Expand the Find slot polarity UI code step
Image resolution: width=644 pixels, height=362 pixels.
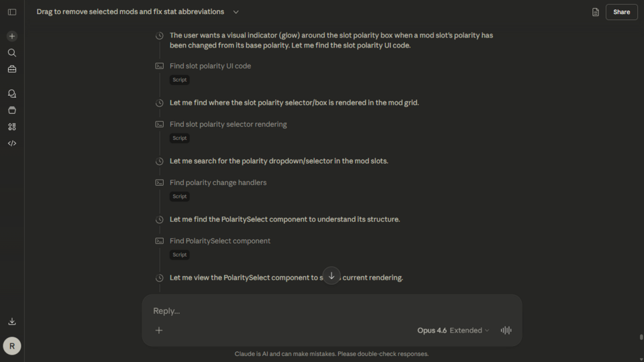210,66
